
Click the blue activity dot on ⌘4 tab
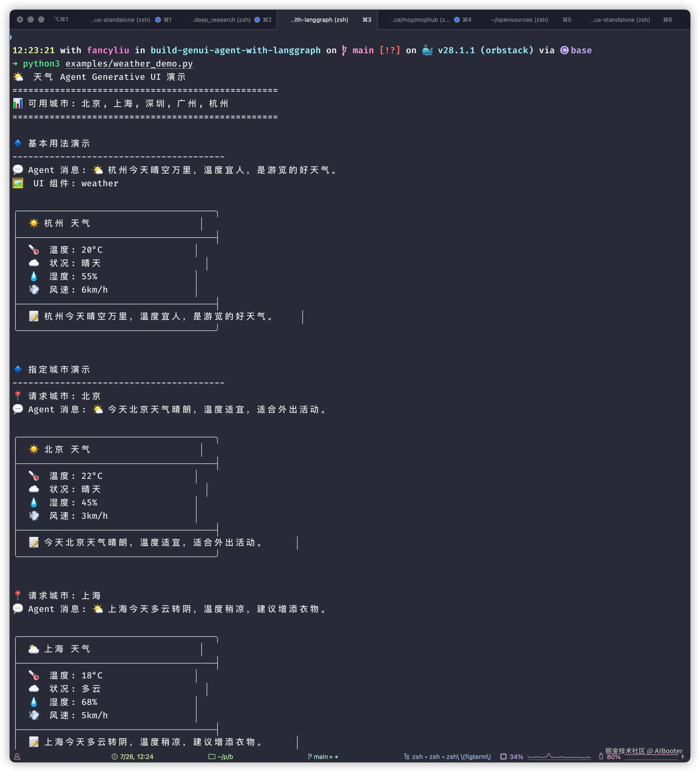click(x=457, y=19)
